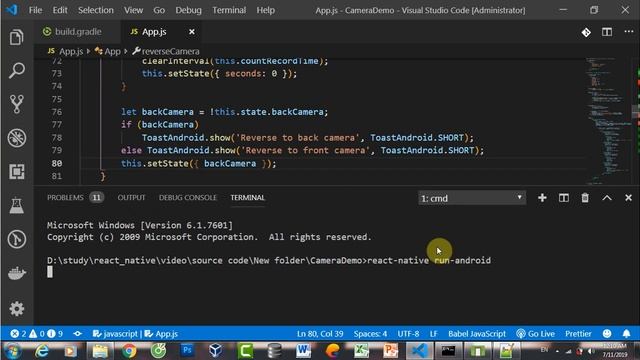
Task: Open File Explorer folder from taskbar
Action: pos(100,351)
